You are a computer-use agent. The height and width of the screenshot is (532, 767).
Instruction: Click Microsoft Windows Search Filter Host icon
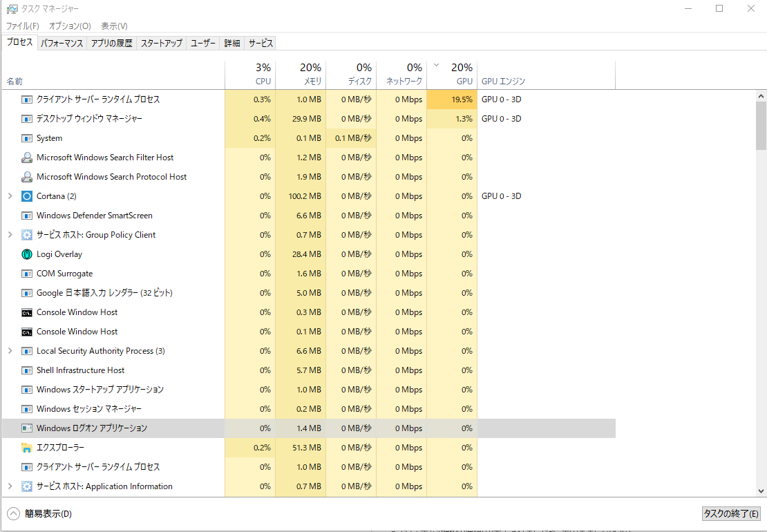27,158
